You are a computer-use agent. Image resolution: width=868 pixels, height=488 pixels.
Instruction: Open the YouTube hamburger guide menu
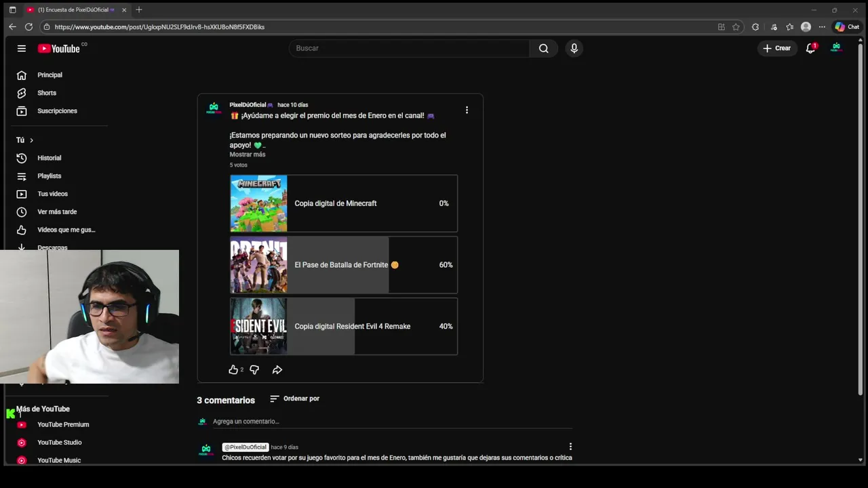(22, 48)
